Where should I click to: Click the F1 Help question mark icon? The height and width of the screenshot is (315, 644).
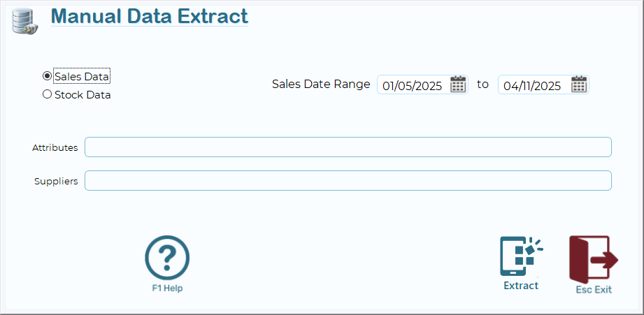[x=167, y=258]
